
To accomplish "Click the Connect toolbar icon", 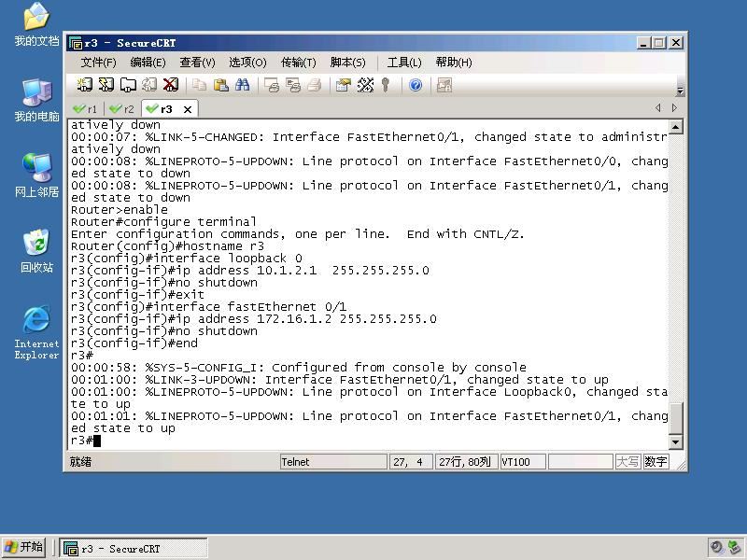I will 85,85.
